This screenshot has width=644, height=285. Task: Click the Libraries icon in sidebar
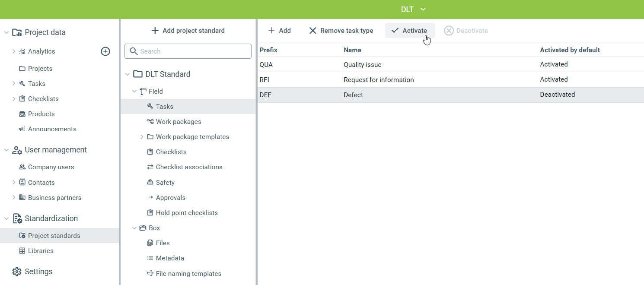pos(22,251)
